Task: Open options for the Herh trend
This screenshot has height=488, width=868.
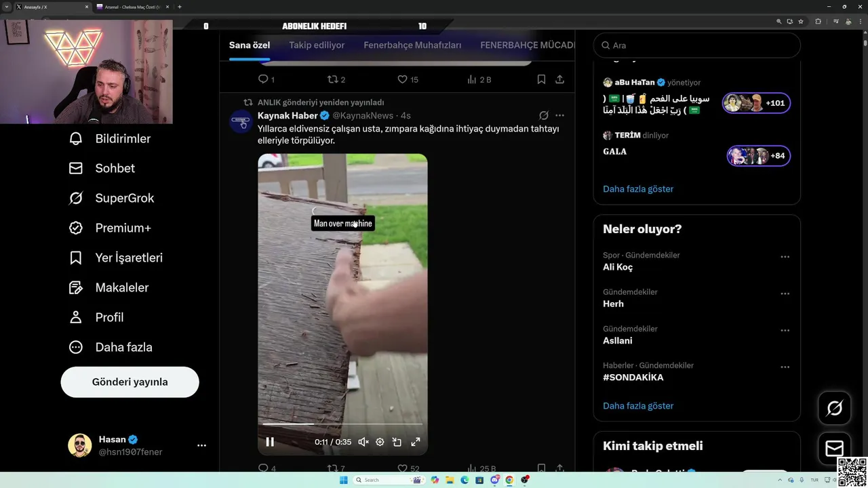Action: pos(785,293)
